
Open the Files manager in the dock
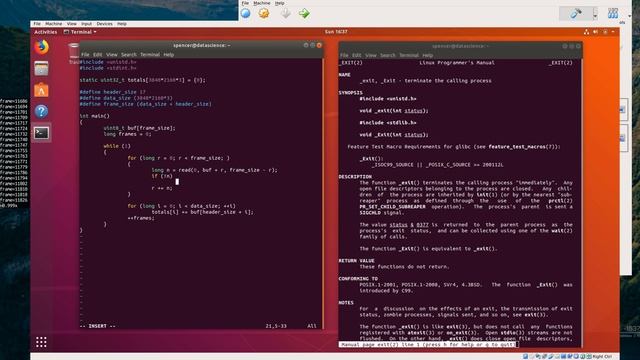tap(41, 68)
